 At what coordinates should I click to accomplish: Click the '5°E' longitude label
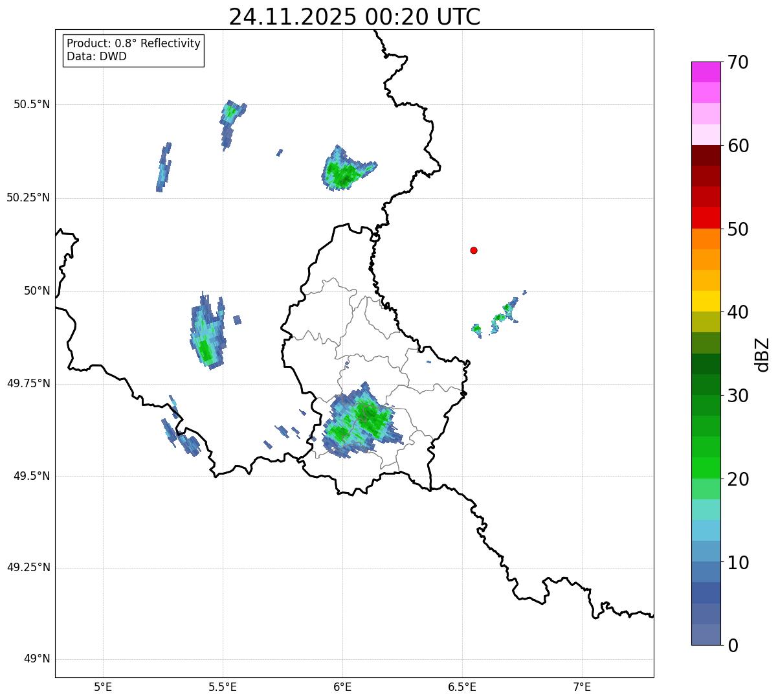point(103,687)
